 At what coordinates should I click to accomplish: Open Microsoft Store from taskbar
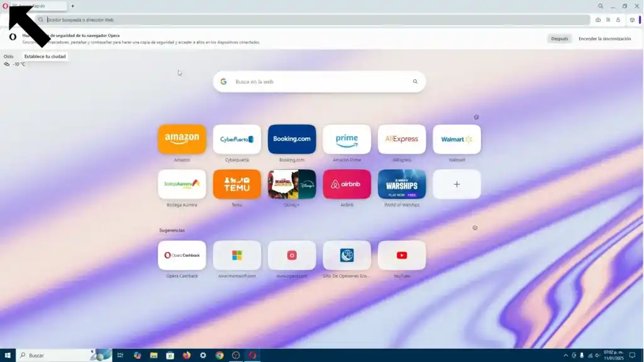(x=170, y=356)
